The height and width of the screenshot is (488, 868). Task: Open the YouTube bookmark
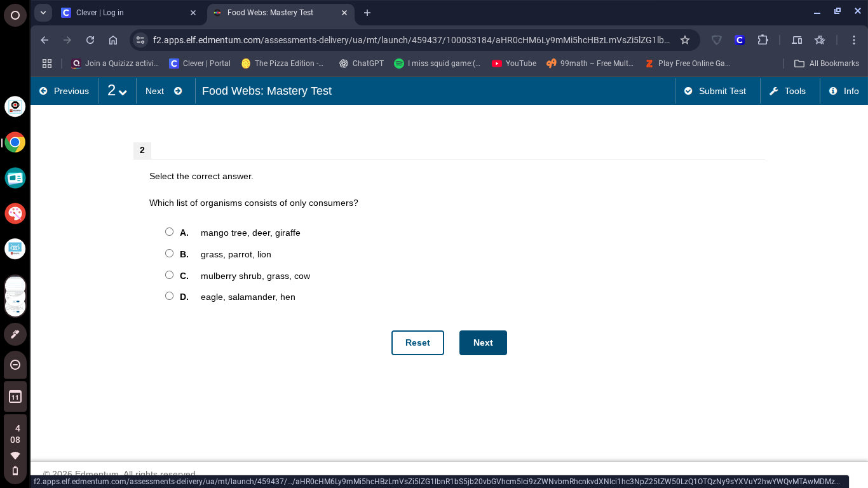point(513,63)
